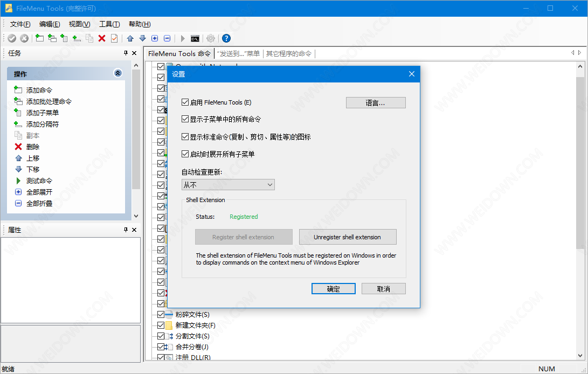
Task: Pin the 属性 panel with pushpin icon
Action: pyautogui.click(x=126, y=230)
